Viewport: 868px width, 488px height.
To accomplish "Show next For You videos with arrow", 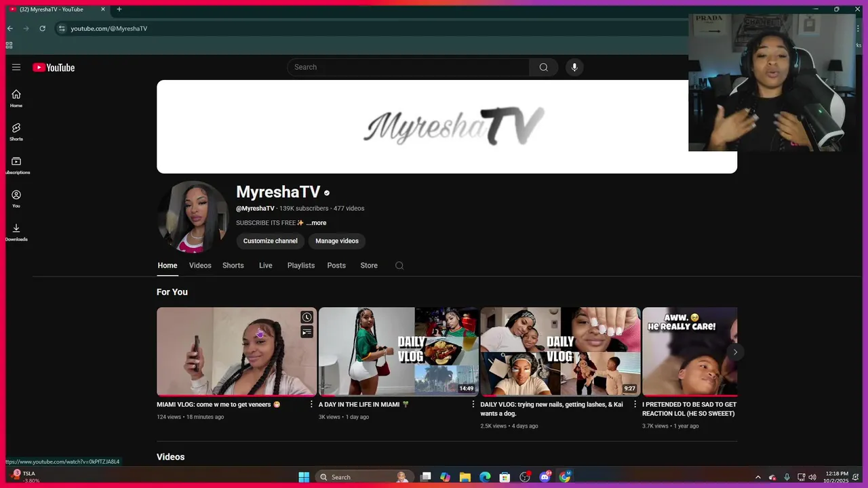I will [735, 352].
